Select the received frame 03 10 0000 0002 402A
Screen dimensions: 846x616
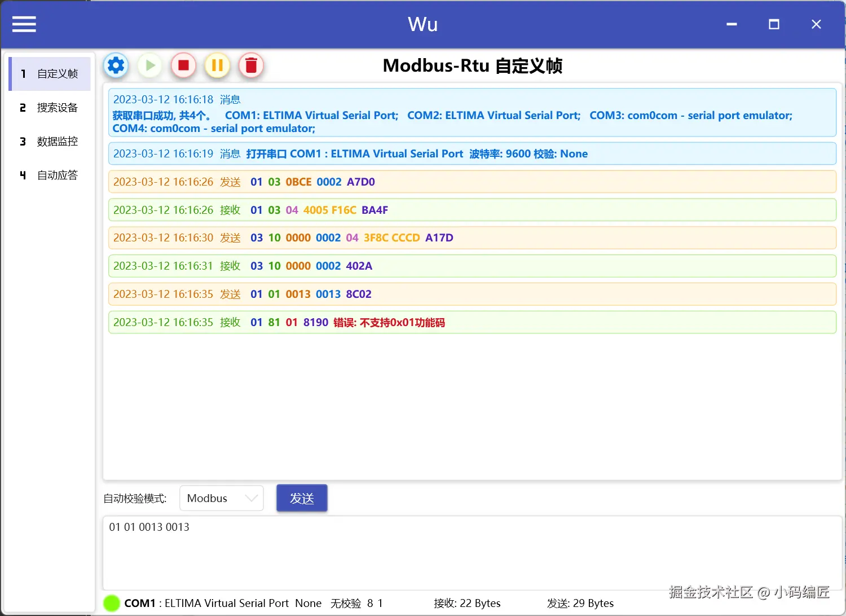(x=472, y=266)
